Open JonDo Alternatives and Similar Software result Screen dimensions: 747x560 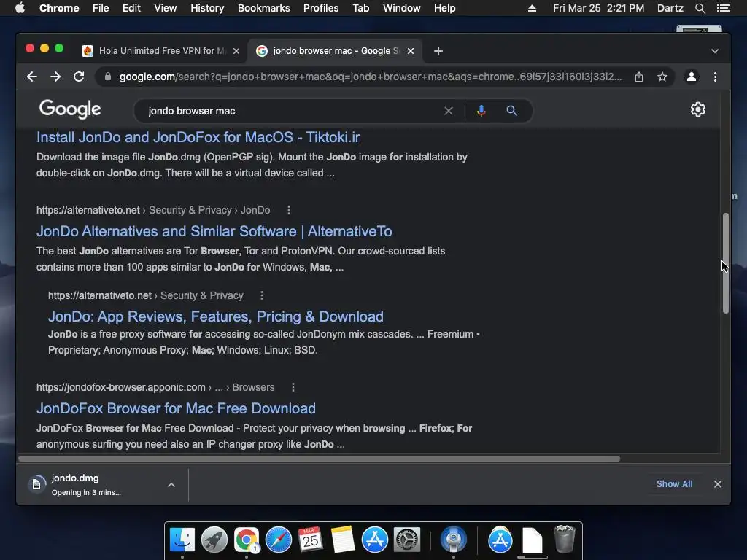[x=214, y=231]
